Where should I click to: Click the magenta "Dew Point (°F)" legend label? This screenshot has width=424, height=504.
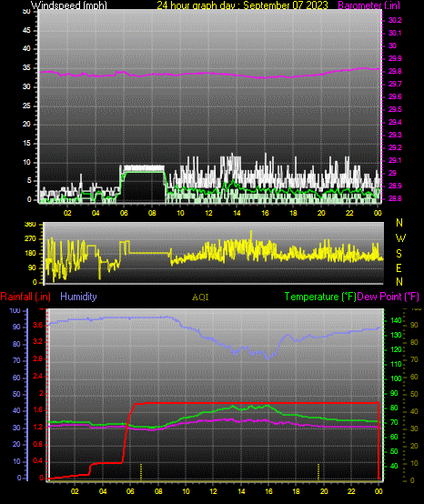tap(388, 297)
